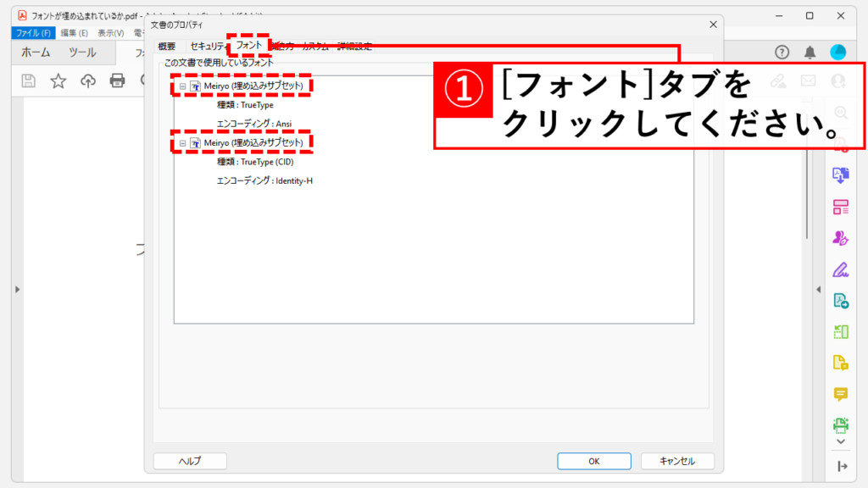Click the text エンコーディング : Identity-H
868x488 pixels.
coord(264,181)
